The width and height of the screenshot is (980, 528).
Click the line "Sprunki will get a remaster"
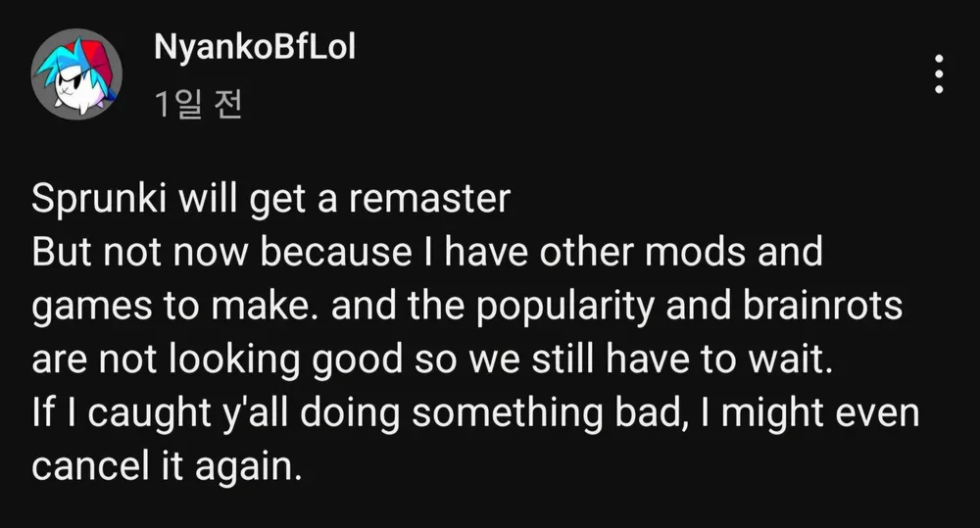pyautogui.click(x=271, y=200)
